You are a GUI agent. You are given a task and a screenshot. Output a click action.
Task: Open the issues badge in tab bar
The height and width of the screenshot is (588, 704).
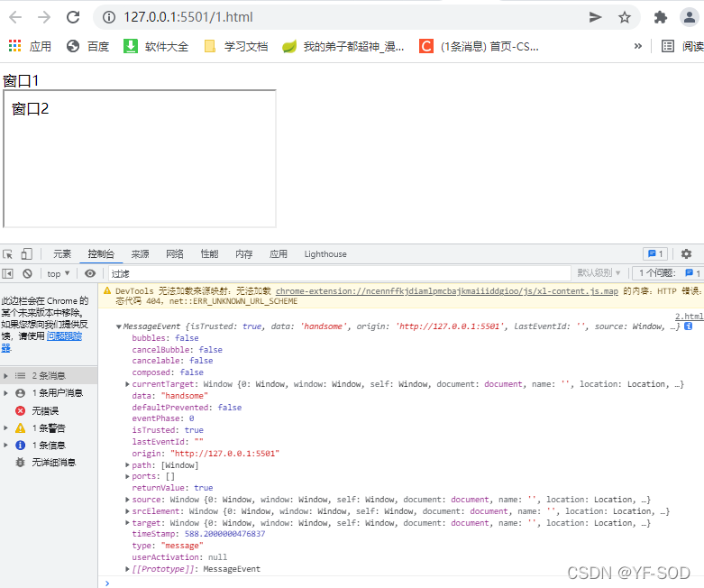tap(655, 254)
